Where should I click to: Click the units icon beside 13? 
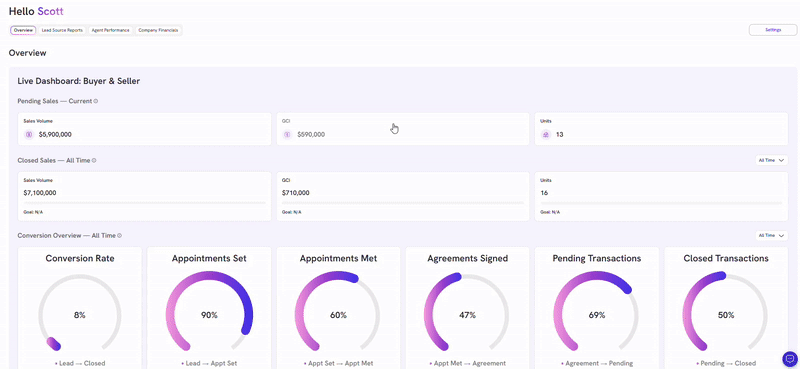(545, 135)
